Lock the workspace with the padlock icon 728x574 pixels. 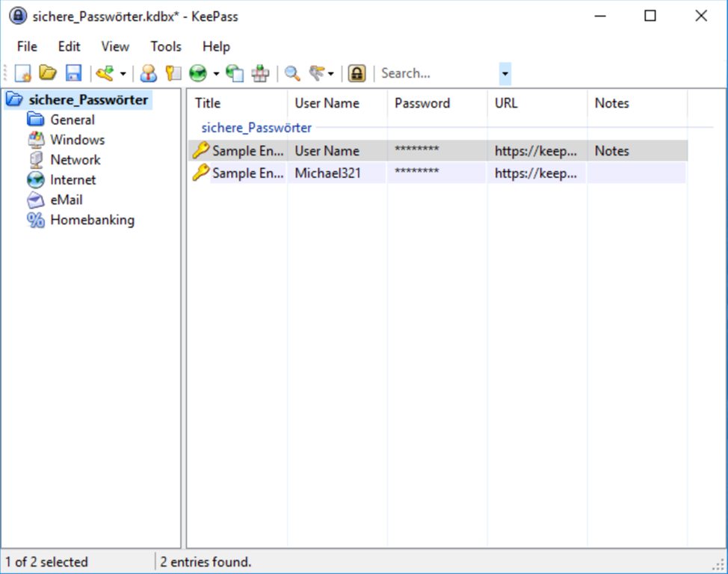(x=357, y=73)
